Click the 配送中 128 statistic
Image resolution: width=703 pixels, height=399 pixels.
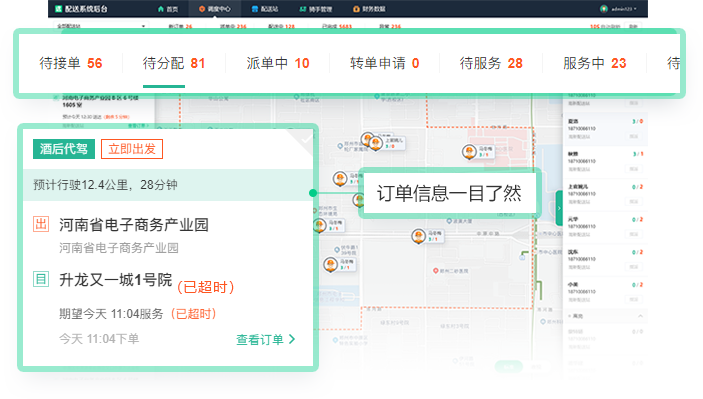282,26
